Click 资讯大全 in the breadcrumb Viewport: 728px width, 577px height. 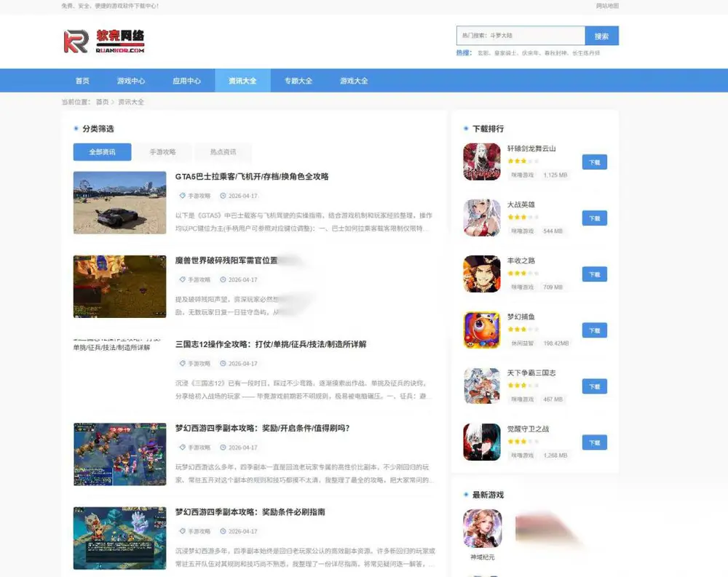[131, 102]
